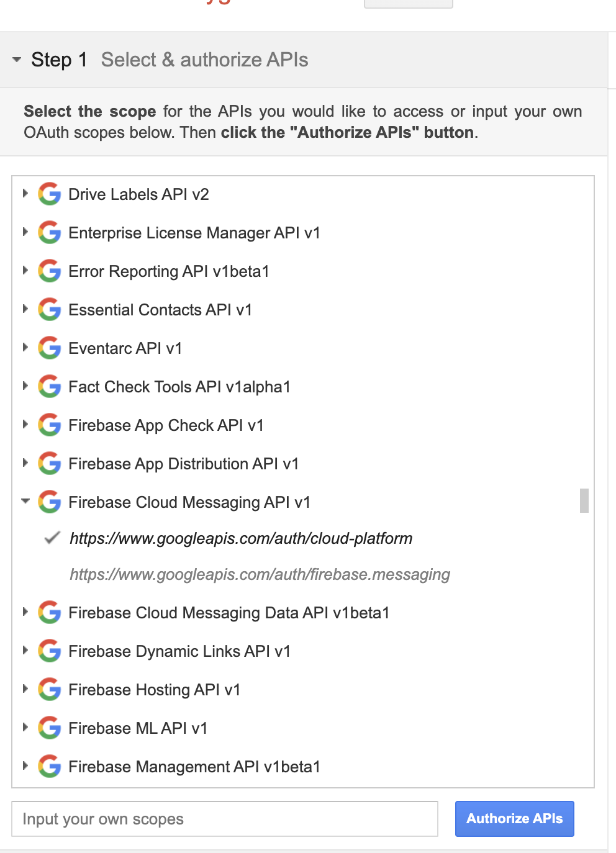Select the firebase.messaging scope

[260, 574]
